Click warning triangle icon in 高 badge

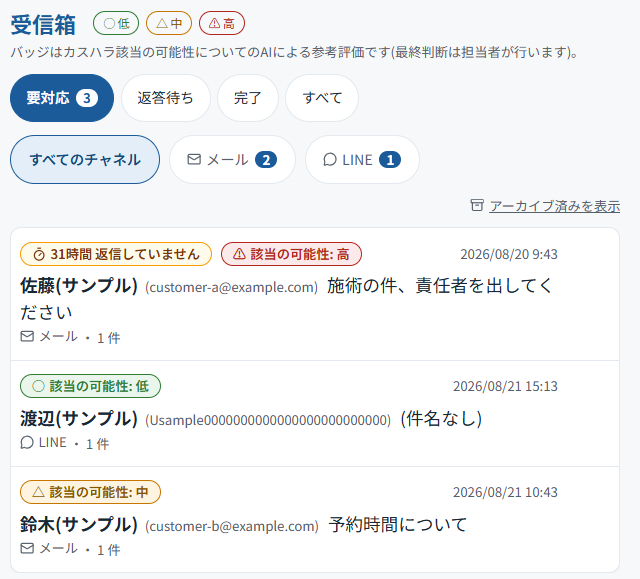pos(239,254)
